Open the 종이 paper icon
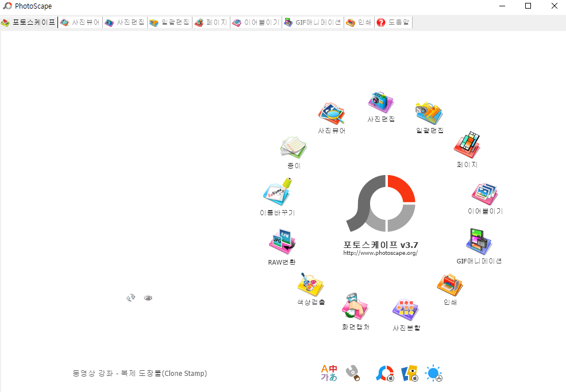The image size is (566, 392). click(x=294, y=147)
